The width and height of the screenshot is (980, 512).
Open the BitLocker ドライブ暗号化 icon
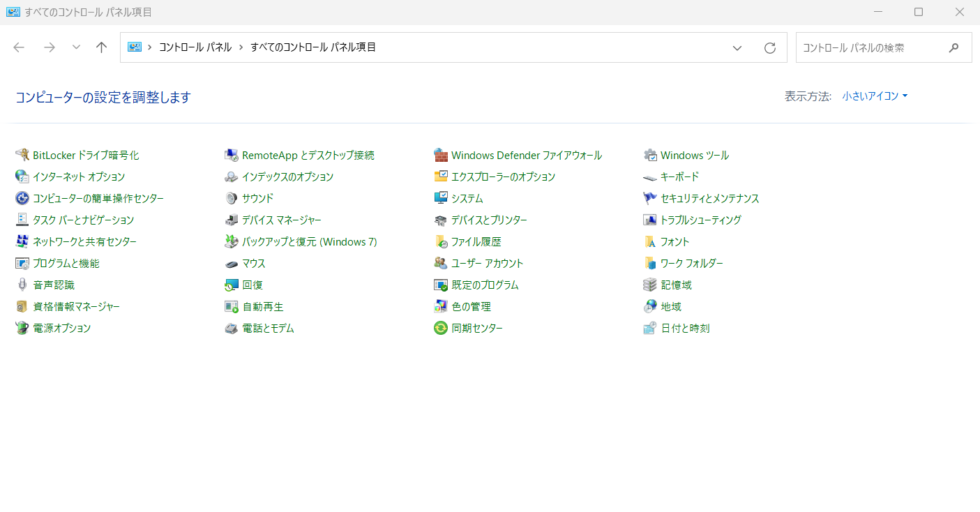22,155
